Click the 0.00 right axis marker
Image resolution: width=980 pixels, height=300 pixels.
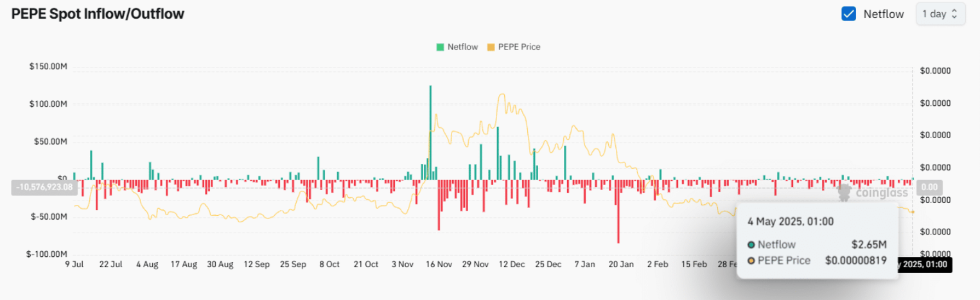pyautogui.click(x=930, y=188)
